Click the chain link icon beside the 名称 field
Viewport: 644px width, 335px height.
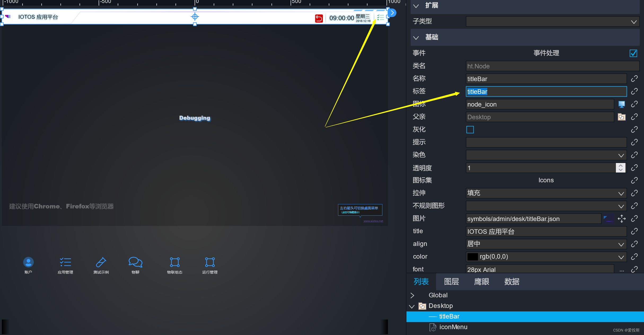pos(634,78)
